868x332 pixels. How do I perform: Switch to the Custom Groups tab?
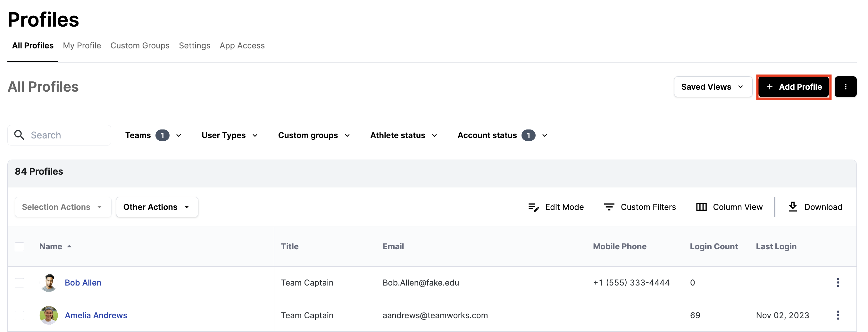(140, 46)
